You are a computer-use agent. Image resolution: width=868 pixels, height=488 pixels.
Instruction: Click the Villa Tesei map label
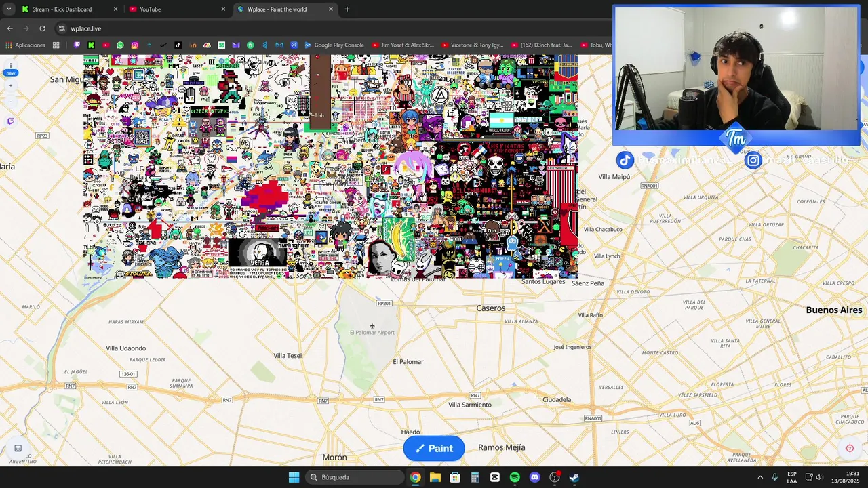pyautogui.click(x=288, y=356)
